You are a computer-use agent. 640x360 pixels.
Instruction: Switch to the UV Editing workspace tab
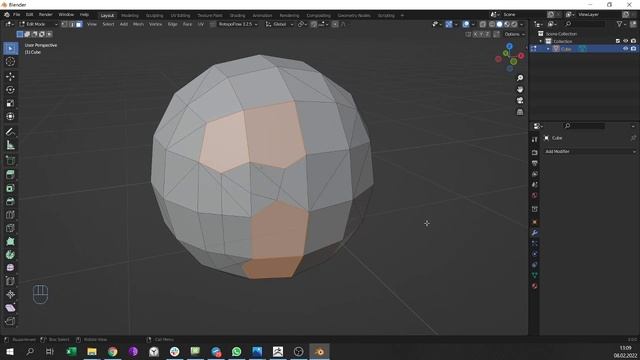(180, 16)
